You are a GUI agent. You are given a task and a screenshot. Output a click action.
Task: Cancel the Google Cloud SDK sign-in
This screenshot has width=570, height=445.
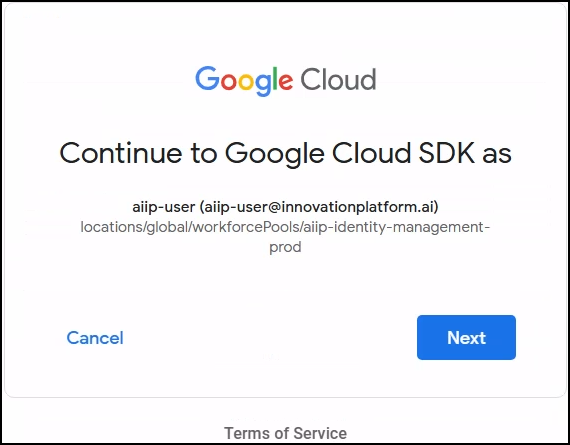(x=95, y=338)
